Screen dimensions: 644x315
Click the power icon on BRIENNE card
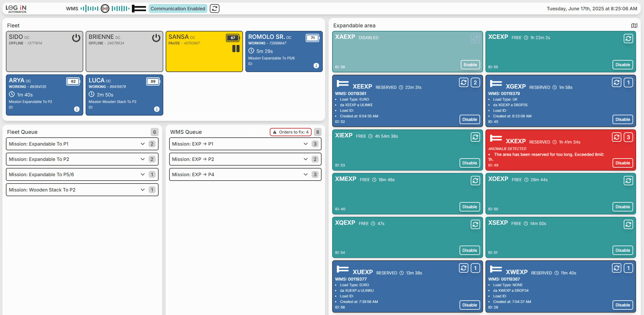click(156, 38)
